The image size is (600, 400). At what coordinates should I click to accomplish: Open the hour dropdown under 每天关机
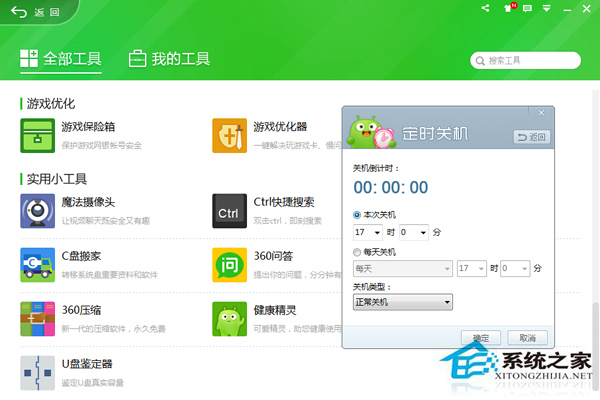pyautogui.click(x=472, y=269)
